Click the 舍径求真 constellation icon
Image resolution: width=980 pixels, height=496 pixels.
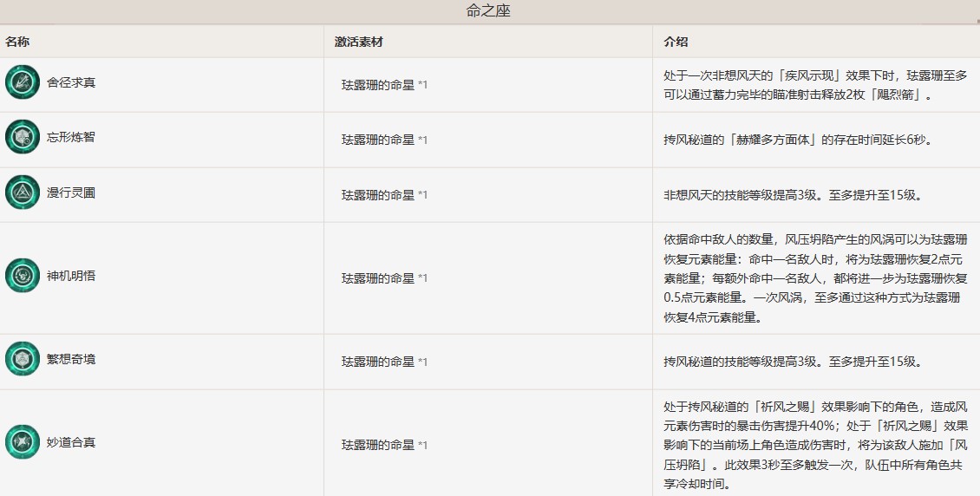point(23,82)
